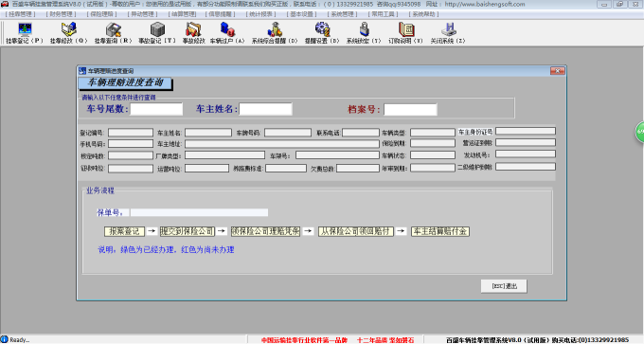Screen dimensions: 644x344
Task: Click the 运营吨位 field
Action: (206, 169)
